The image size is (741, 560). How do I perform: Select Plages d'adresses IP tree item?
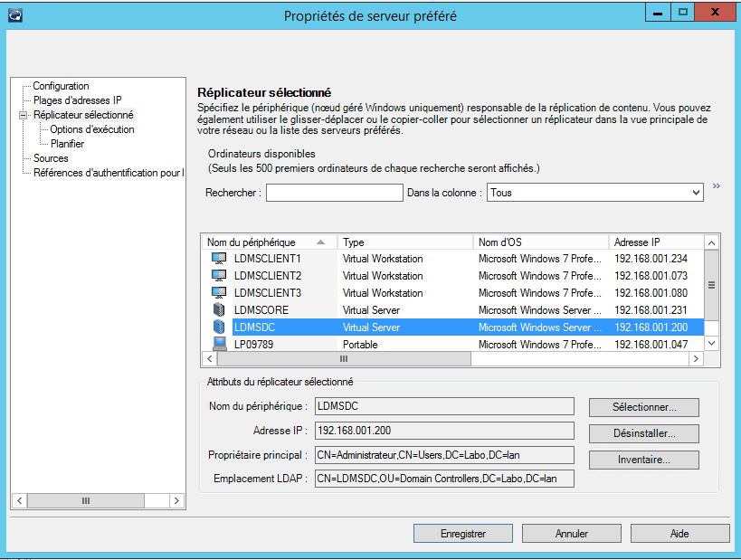point(77,100)
